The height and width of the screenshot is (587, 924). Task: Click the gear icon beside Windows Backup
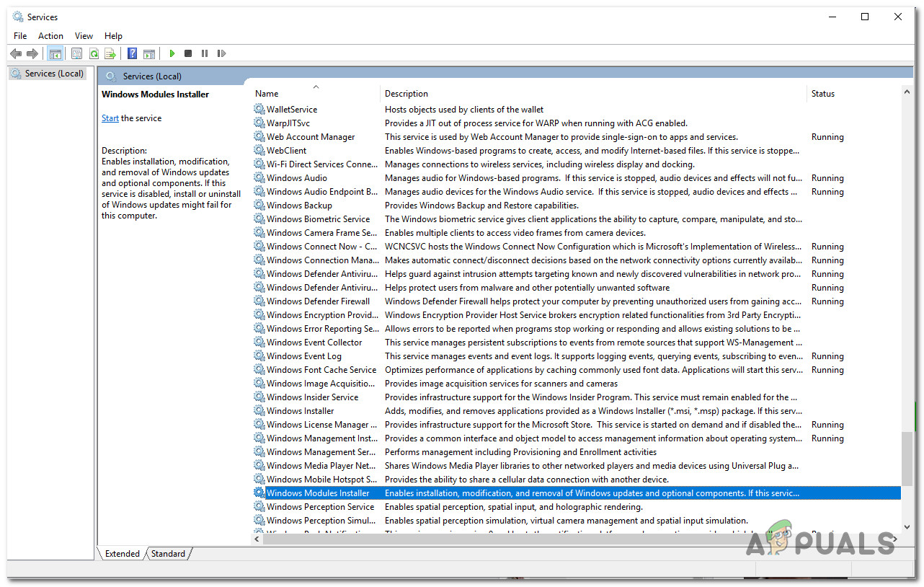[x=259, y=206]
